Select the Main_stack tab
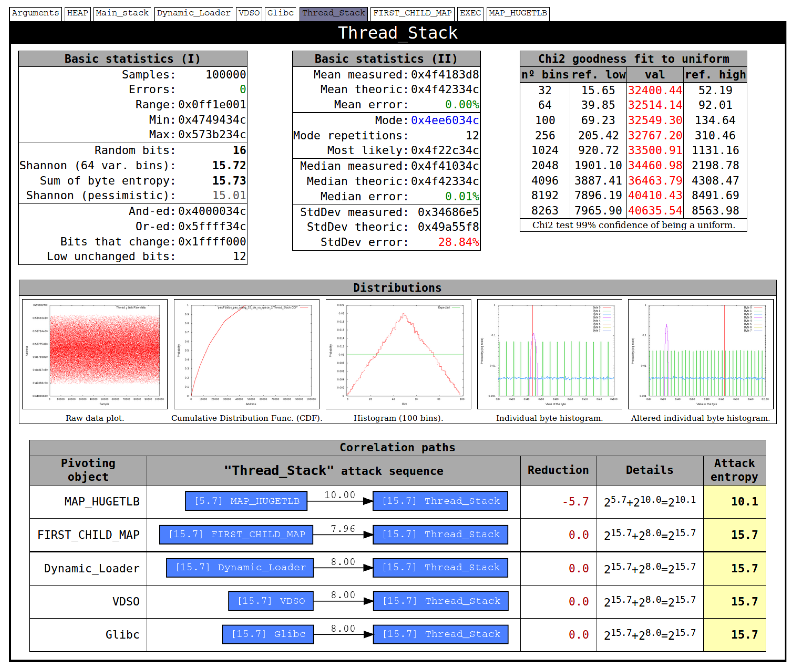Screen dimensions: 794x672 pos(122,13)
